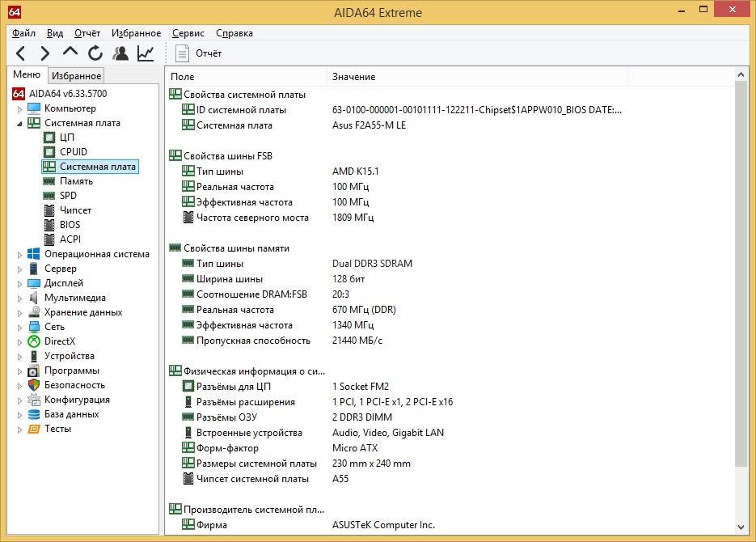The width and height of the screenshot is (756, 542).
Task: Switch to the Меню tab
Action: (27, 74)
